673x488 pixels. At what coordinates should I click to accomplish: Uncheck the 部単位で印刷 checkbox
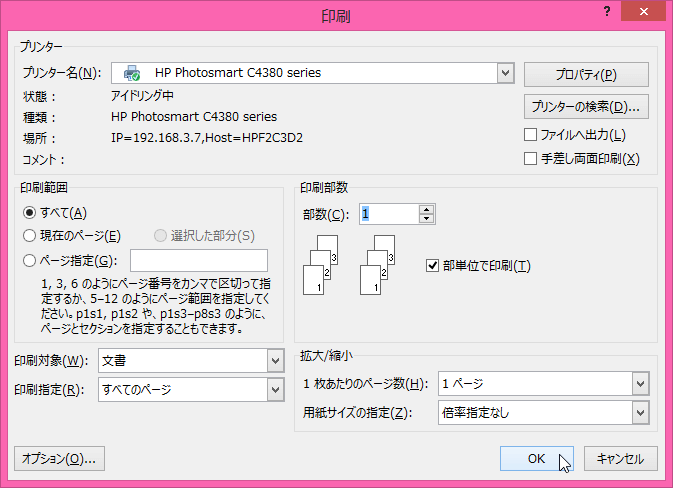(433, 265)
